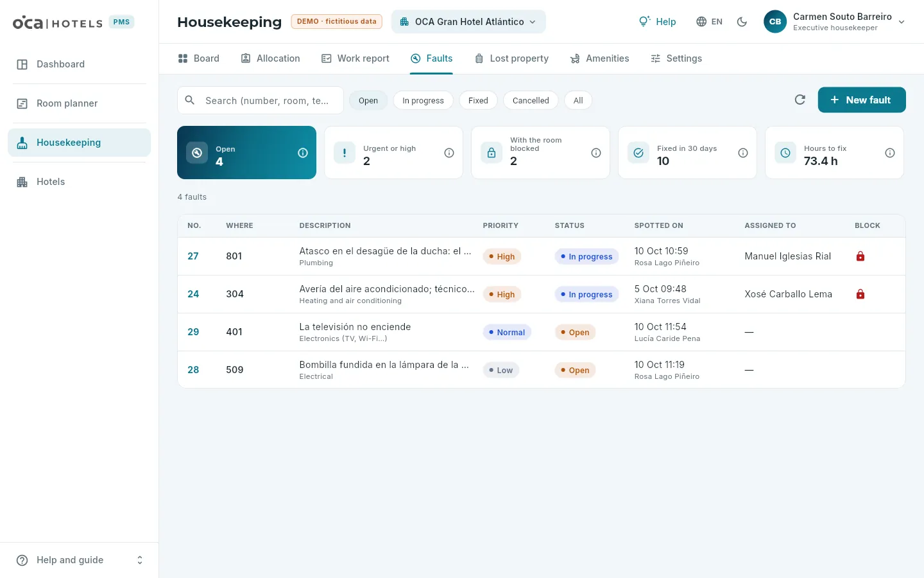Click the Priority column header
Screen dimensions: 924x578
(x=501, y=225)
